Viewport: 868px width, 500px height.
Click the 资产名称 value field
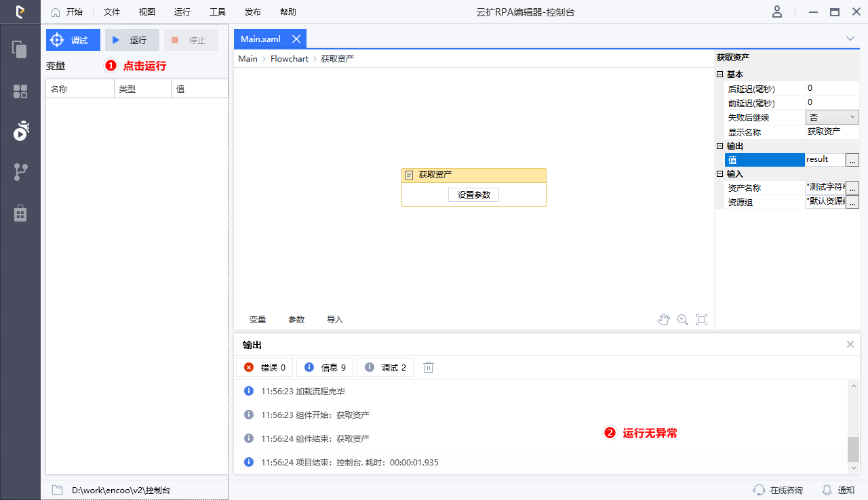click(x=826, y=188)
